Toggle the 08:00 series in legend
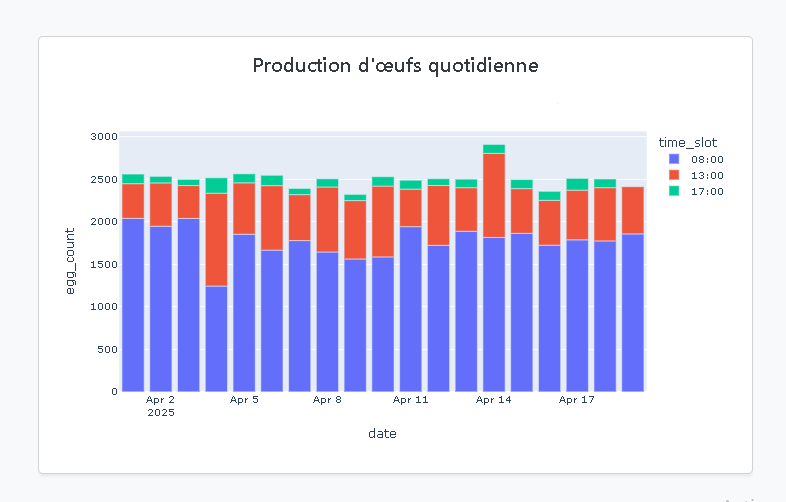Screen dimensions: 786x502 point(700,159)
